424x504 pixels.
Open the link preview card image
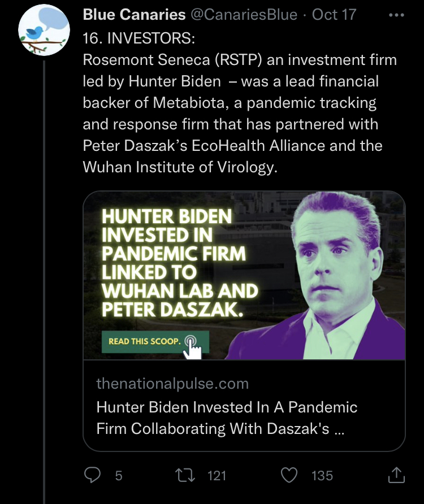point(244,276)
